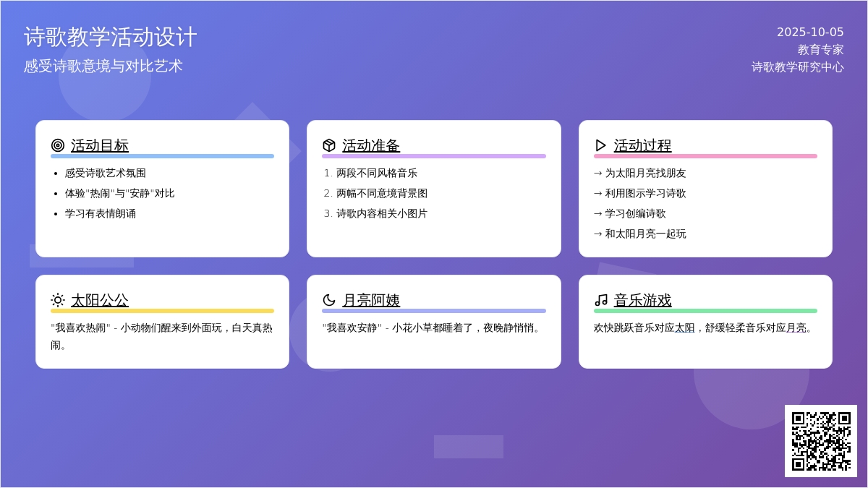
Task: Select the 活动过程 underlined heading
Action: click(642, 145)
